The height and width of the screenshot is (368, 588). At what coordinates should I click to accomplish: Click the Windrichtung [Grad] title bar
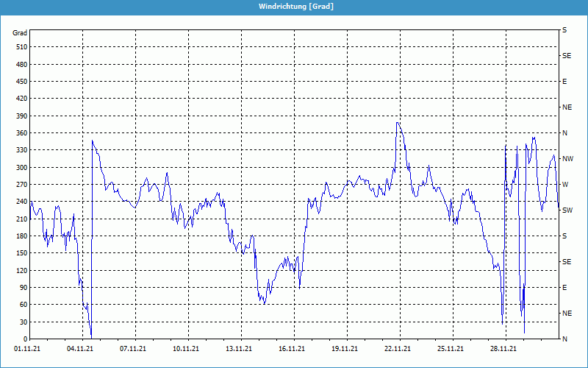[x=294, y=6]
